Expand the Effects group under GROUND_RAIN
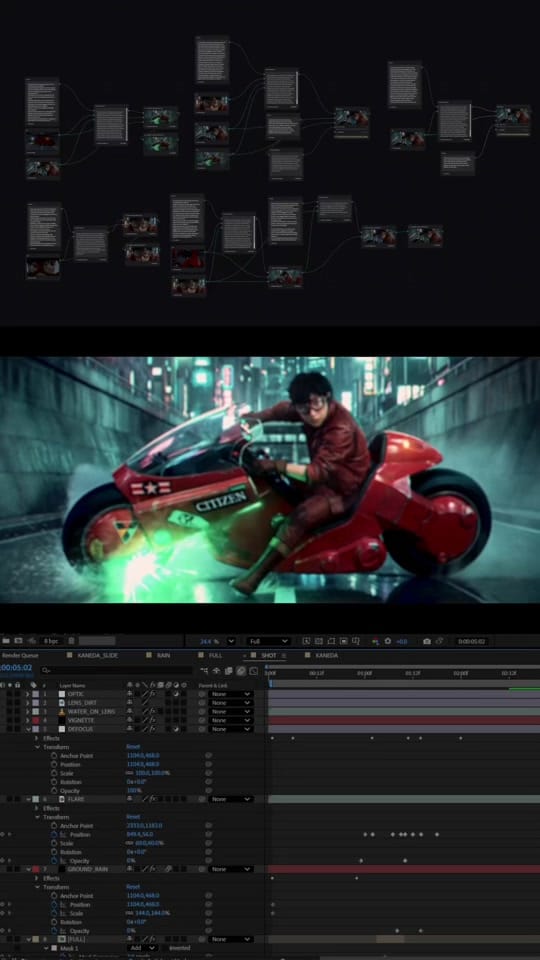 tap(37, 878)
